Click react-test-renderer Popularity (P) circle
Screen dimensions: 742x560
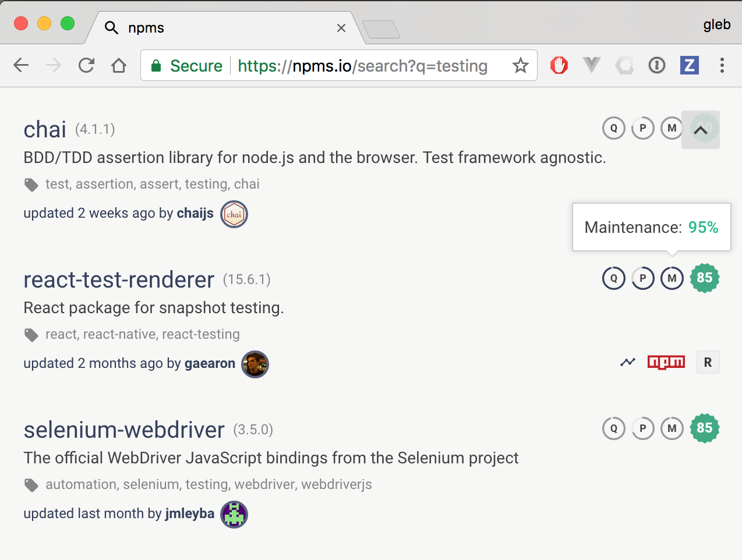click(x=643, y=278)
